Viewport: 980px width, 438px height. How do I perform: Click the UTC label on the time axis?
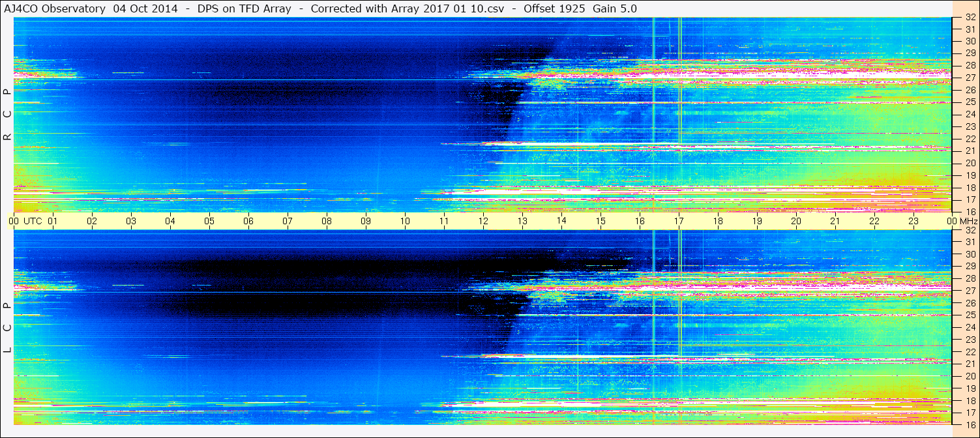[33, 221]
